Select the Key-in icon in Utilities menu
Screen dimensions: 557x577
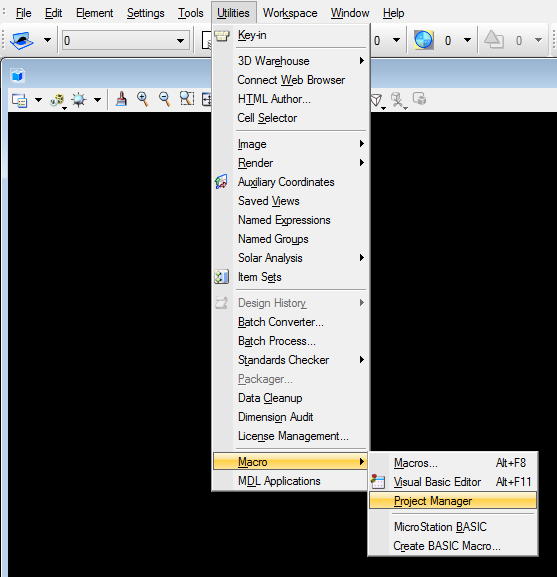pos(222,36)
